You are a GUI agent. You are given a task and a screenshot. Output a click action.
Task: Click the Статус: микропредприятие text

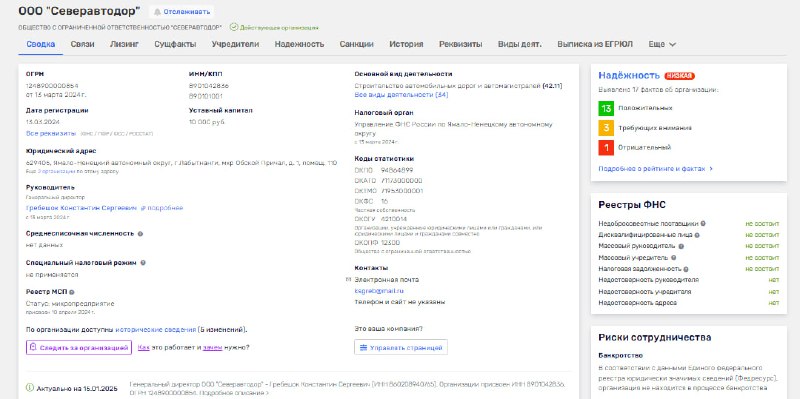pyautogui.click(x=70, y=304)
